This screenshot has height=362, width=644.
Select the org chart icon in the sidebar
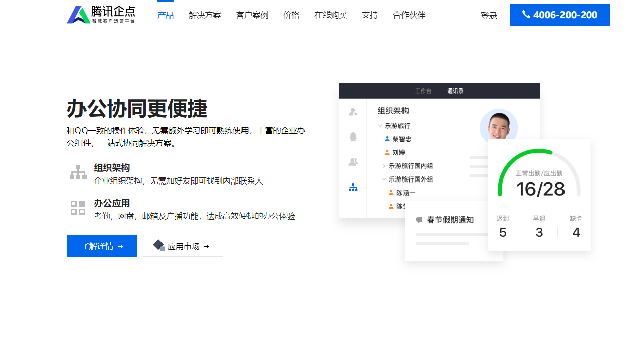tap(353, 187)
